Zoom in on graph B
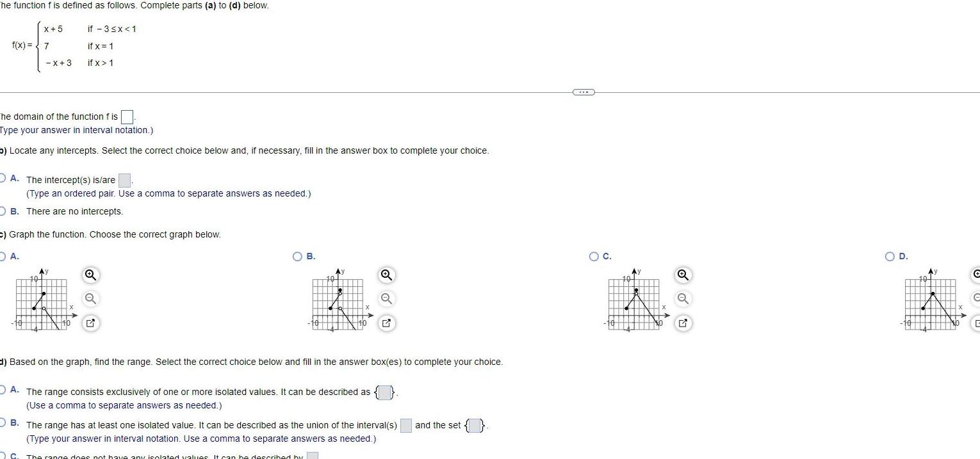The image size is (980, 459). tap(386, 275)
